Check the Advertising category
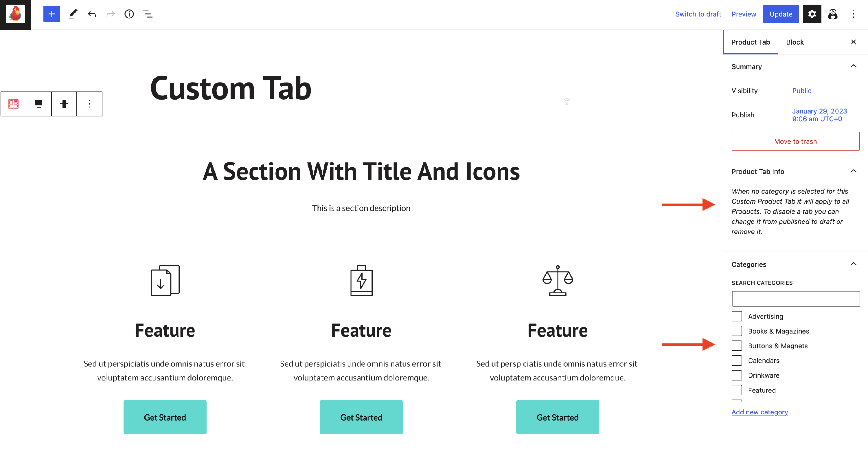Viewport: 868px width, 454px height. (x=737, y=316)
